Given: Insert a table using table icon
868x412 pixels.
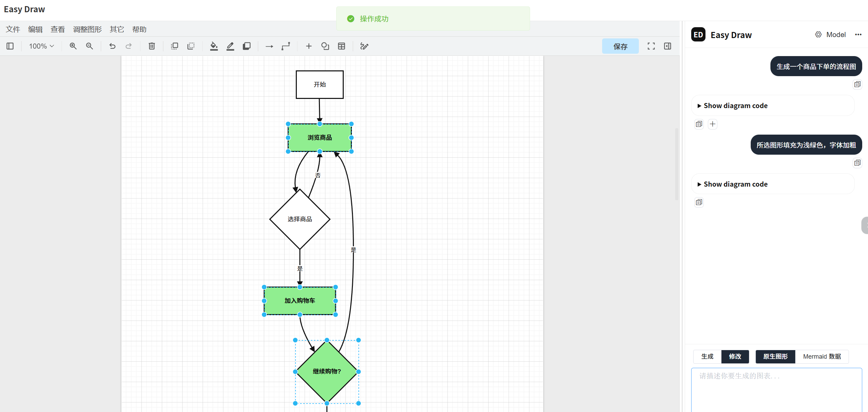Looking at the screenshot, I should (x=341, y=46).
